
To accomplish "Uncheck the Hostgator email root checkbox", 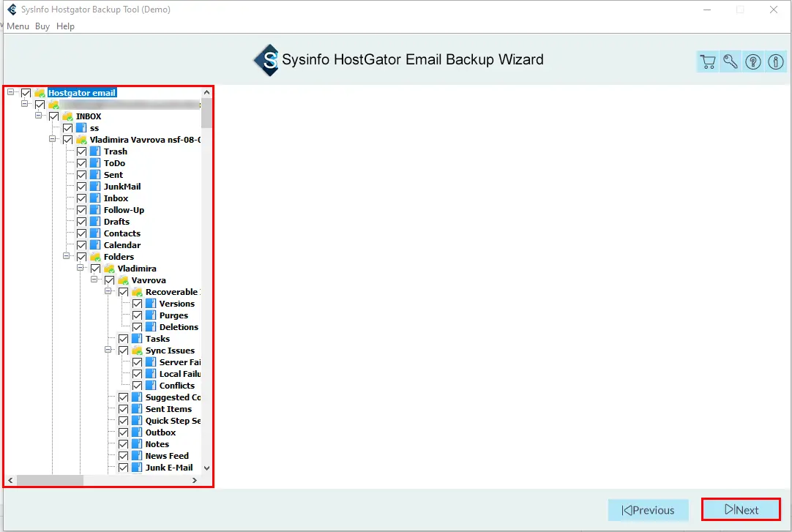I will [26, 93].
